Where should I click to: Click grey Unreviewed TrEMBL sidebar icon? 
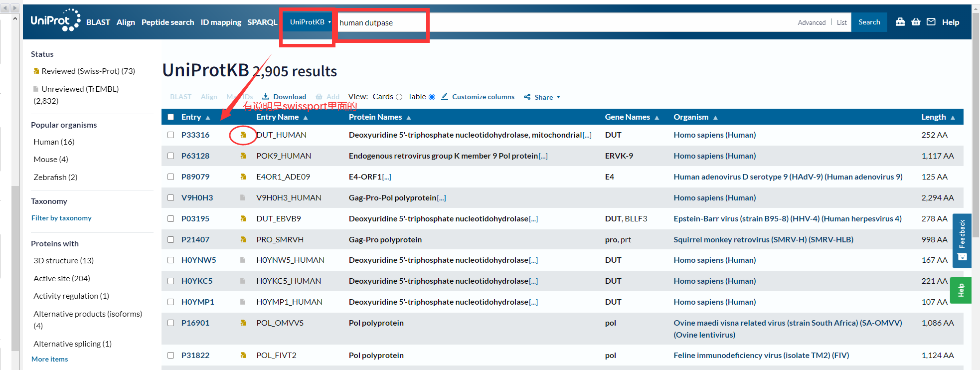36,89
